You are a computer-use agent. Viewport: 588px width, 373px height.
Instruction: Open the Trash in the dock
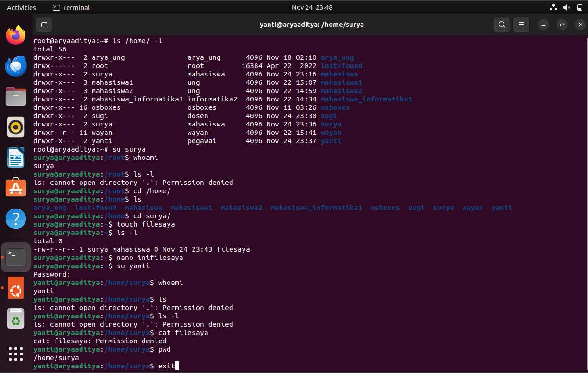pyautogui.click(x=16, y=318)
